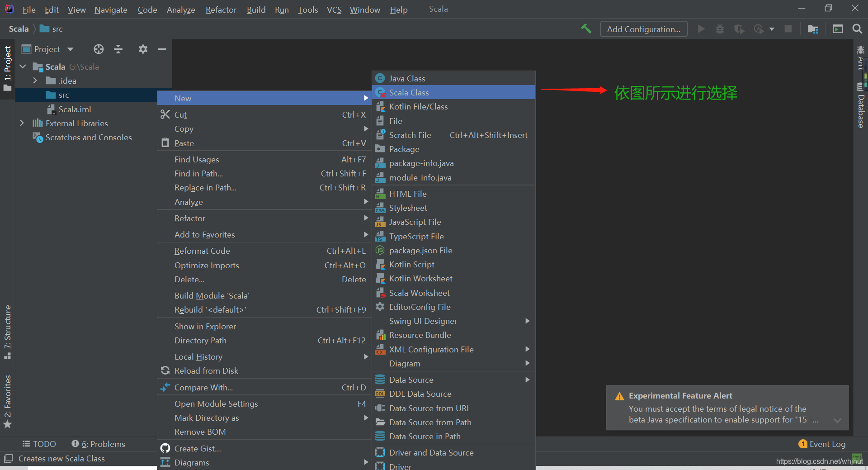Open the VCS menu
This screenshot has width=868, height=470.
tap(334, 9)
